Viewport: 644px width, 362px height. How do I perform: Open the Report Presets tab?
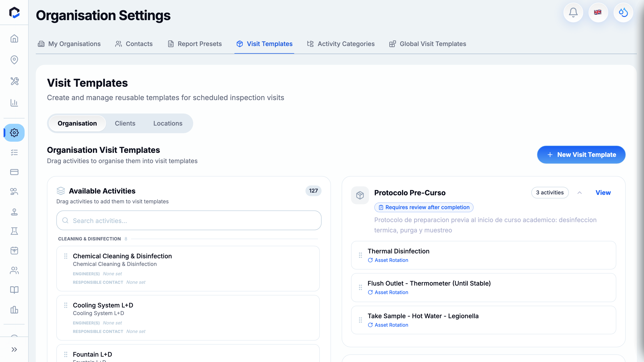tap(195, 44)
